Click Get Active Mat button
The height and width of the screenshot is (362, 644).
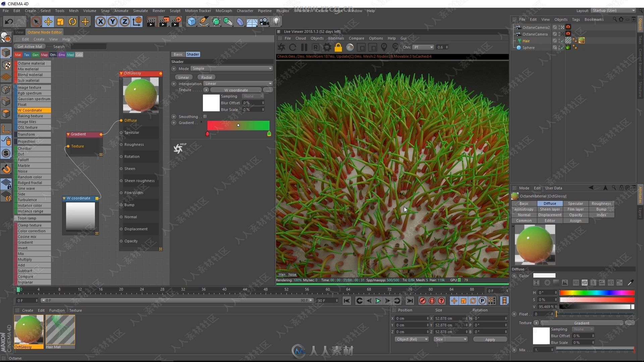click(x=30, y=47)
